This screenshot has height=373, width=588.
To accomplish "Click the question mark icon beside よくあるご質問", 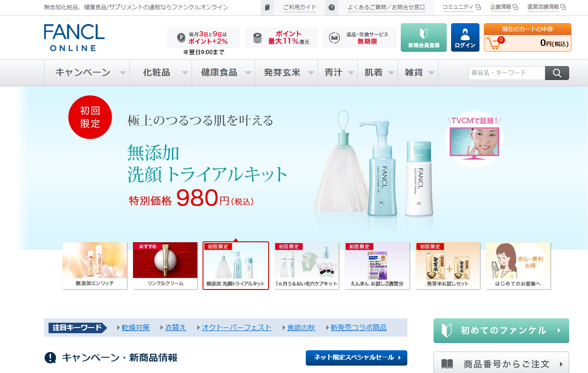I will [x=332, y=7].
